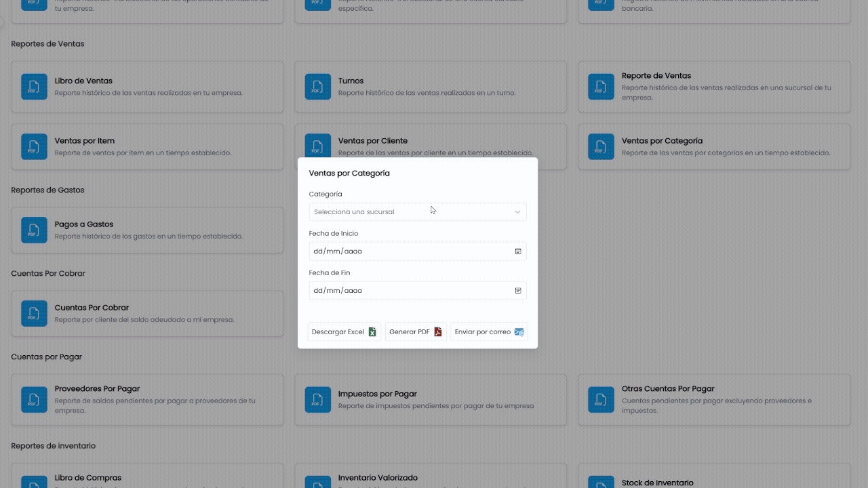
Task: Open the Inventario Valorizado report title
Action: click(378, 478)
